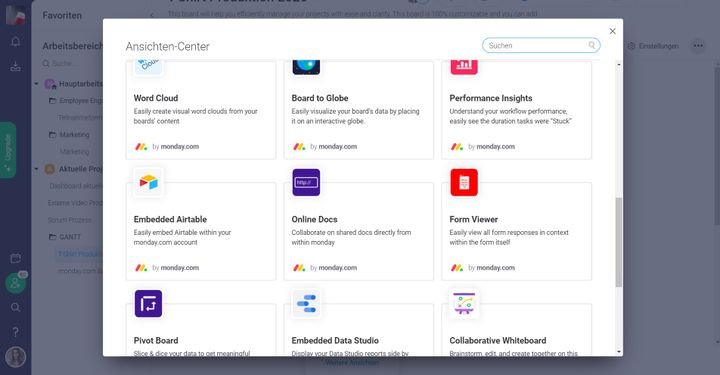Open the Marketing folder in the tree
Viewport: 720px width, 375px height.
(x=69, y=135)
